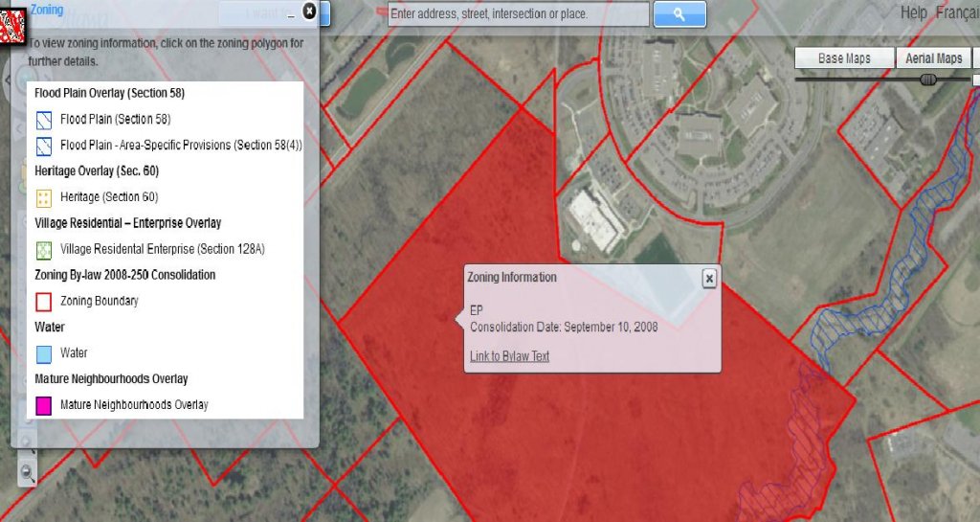Click the zoom-out magnifier at bottom left
This screenshot has width=980, height=522.
(x=28, y=471)
